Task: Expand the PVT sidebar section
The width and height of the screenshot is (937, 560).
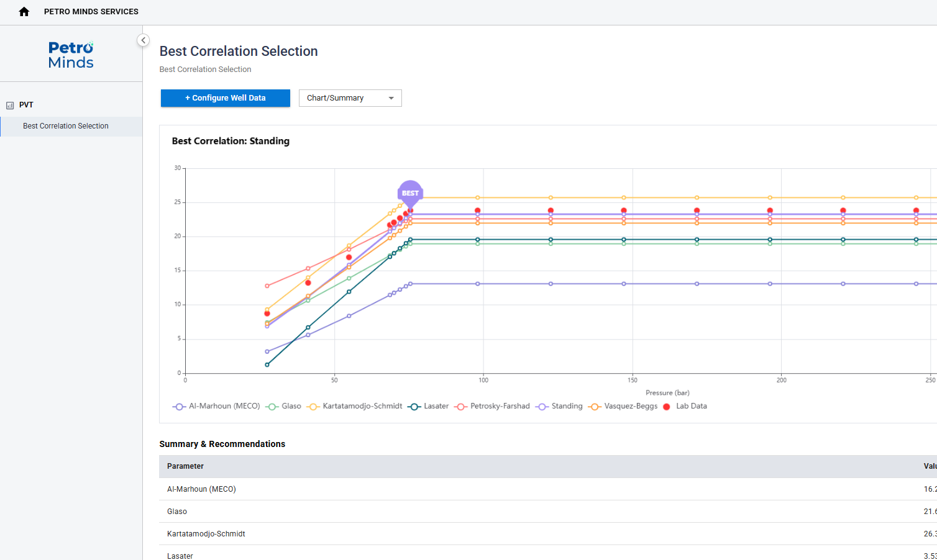Action: pyautogui.click(x=26, y=105)
